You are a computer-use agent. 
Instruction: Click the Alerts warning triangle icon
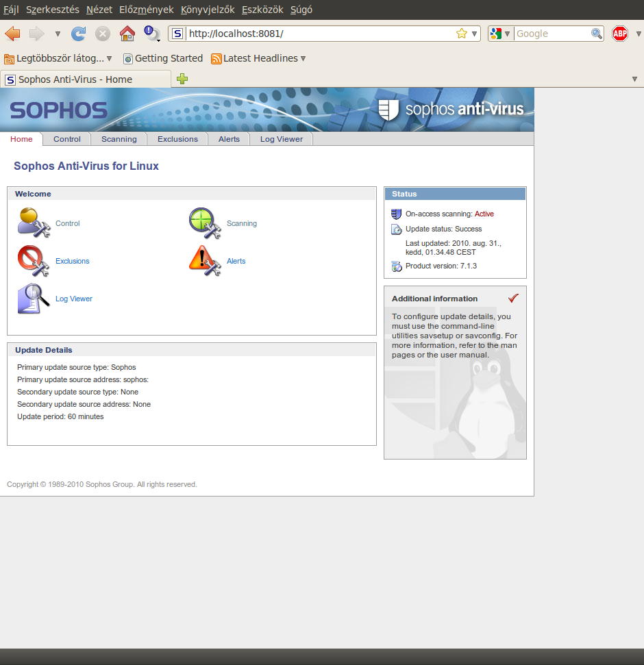(x=205, y=260)
